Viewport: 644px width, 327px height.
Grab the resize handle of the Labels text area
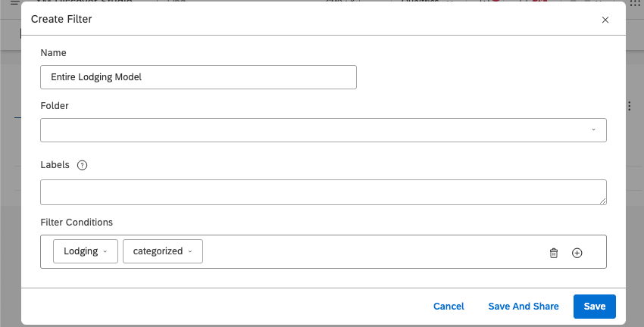[602, 201]
